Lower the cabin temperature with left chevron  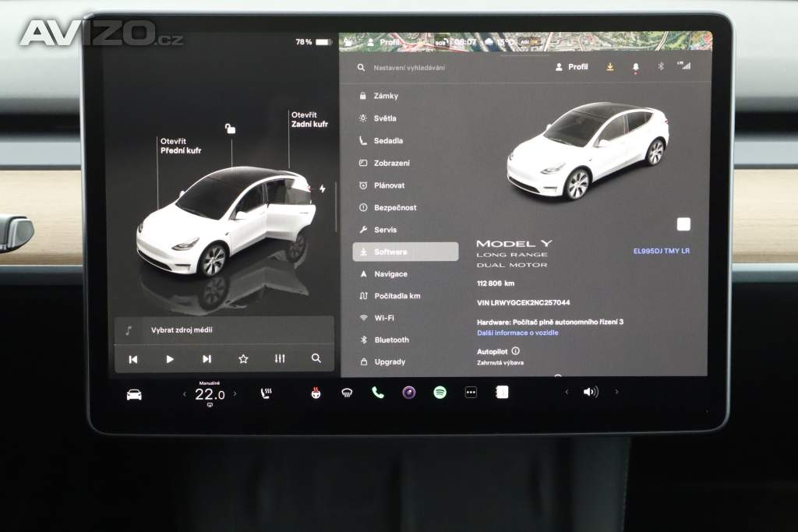click(x=184, y=394)
